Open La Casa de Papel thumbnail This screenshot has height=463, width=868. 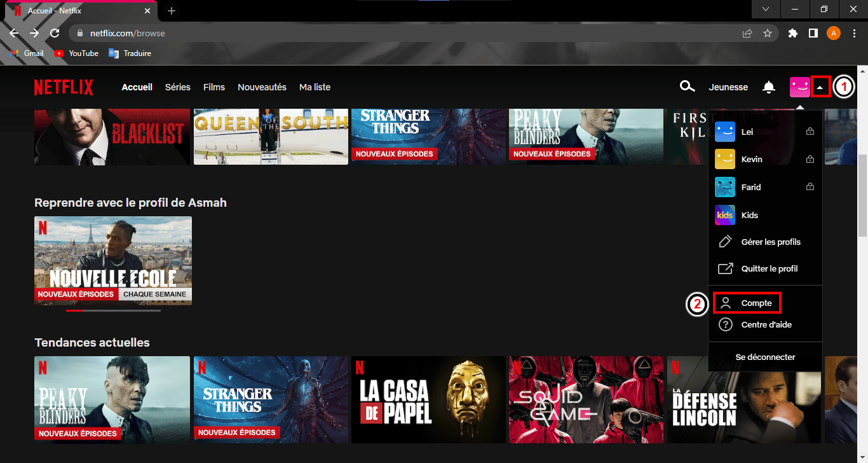429,399
